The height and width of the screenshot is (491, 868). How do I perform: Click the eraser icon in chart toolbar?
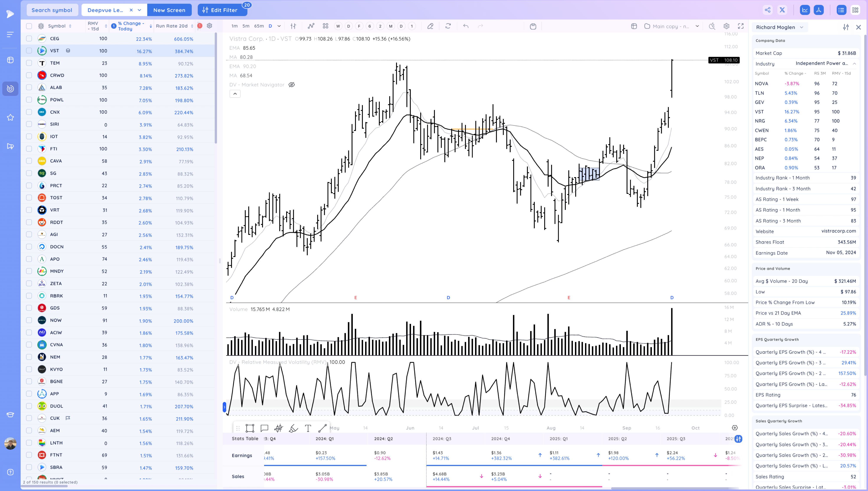click(x=430, y=26)
